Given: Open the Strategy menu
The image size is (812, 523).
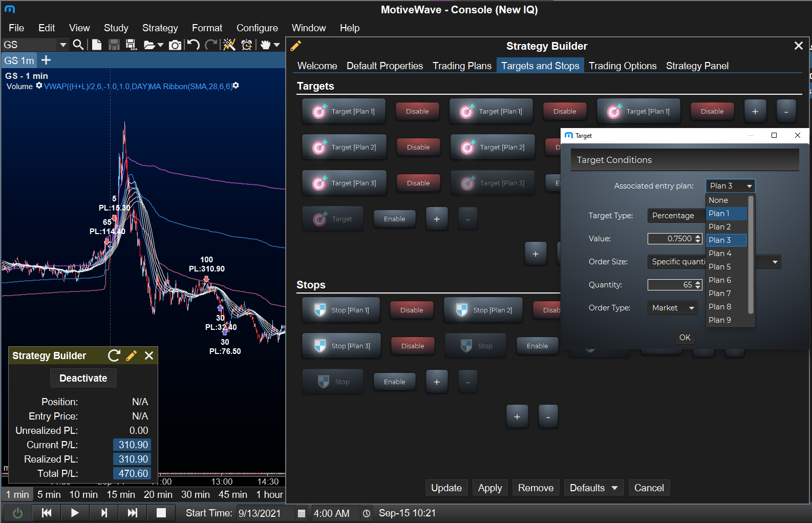Looking at the screenshot, I should click(160, 28).
